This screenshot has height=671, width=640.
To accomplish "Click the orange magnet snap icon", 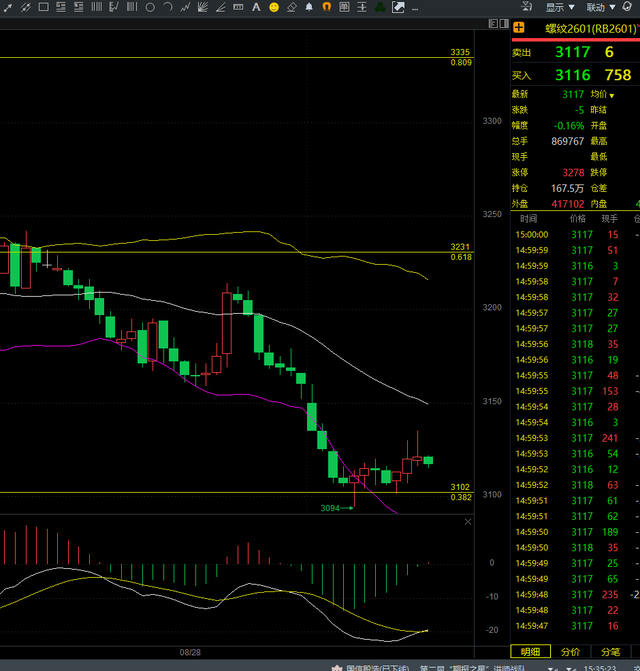I will [x=326, y=7].
